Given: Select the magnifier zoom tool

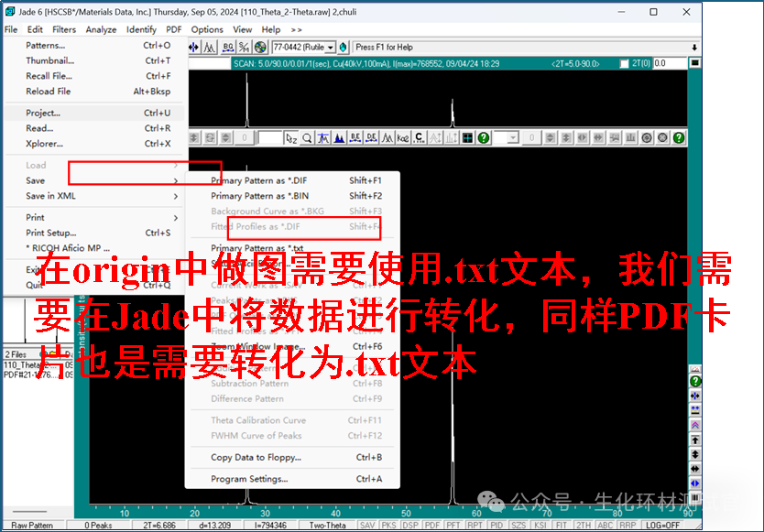Looking at the screenshot, I should (307, 138).
